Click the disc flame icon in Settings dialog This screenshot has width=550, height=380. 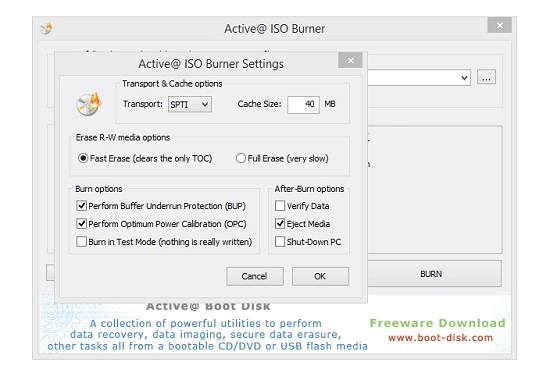click(x=89, y=104)
